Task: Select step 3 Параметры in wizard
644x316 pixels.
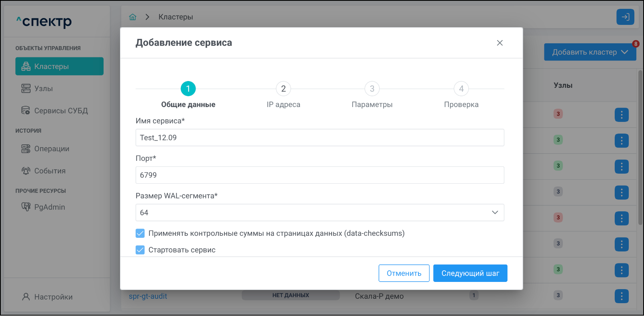Action: point(372,89)
